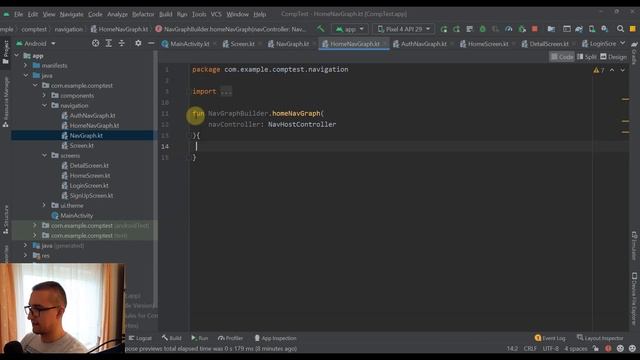640x360 pixels.
Task: Switch editor to Design view mode
Action: point(613,57)
